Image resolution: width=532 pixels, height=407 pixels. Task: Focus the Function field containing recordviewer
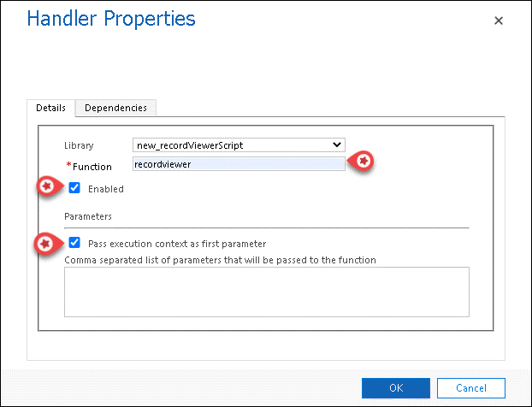coord(238,164)
